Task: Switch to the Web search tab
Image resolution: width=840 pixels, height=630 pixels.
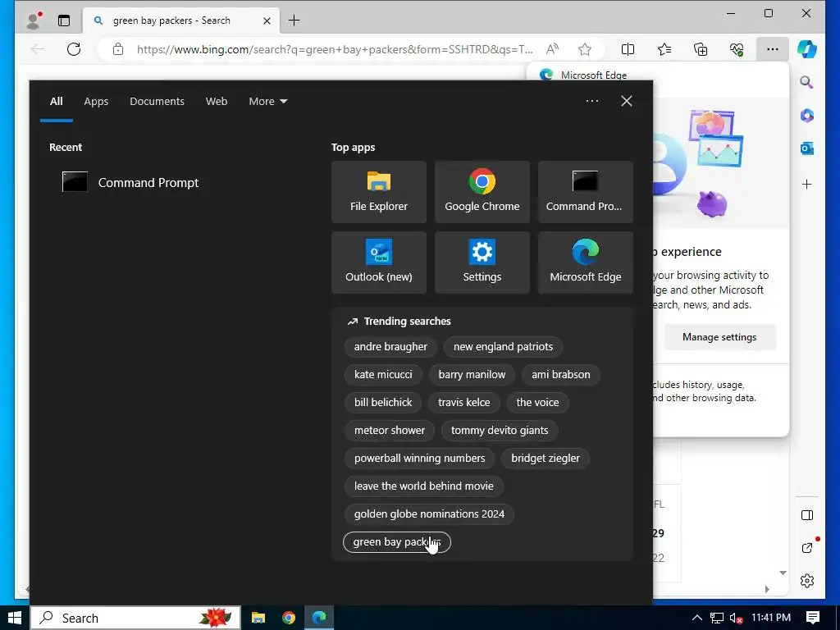Action: [x=217, y=101]
